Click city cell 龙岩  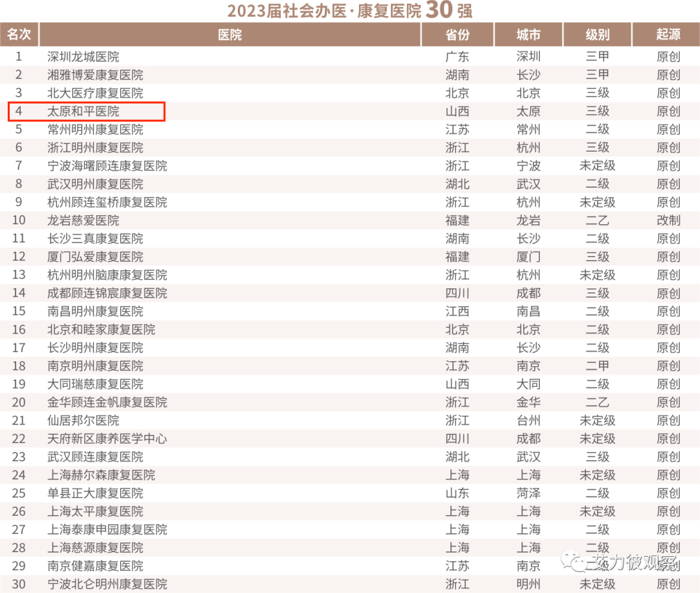529,220
